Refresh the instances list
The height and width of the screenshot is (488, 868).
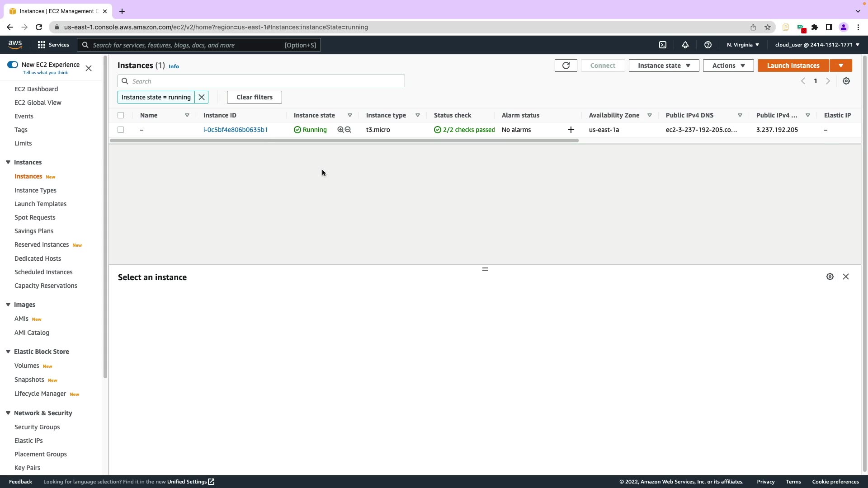(566, 66)
